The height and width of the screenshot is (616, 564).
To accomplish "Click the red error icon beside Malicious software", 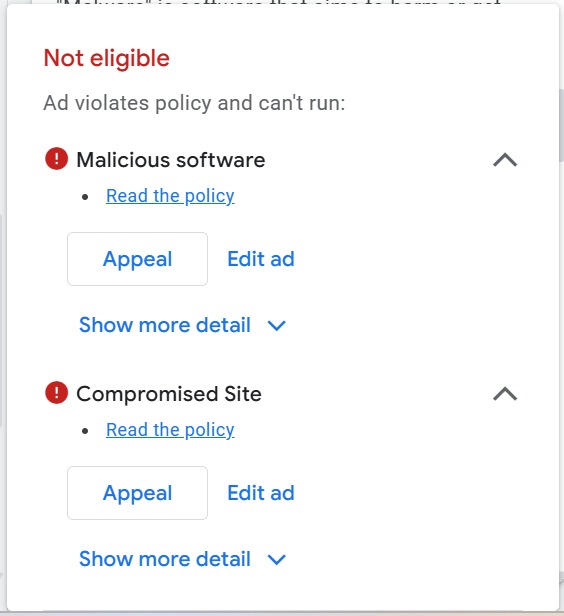I will [x=57, y=159].
